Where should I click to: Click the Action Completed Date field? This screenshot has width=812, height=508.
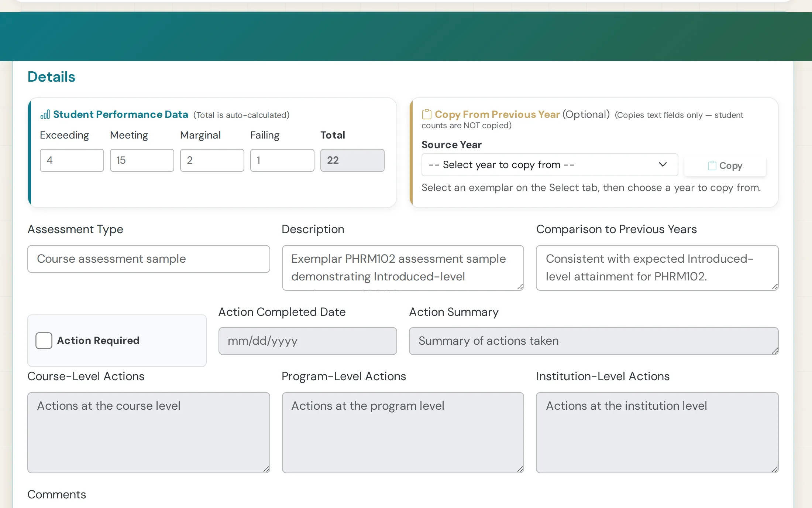[x=308, y=341]
